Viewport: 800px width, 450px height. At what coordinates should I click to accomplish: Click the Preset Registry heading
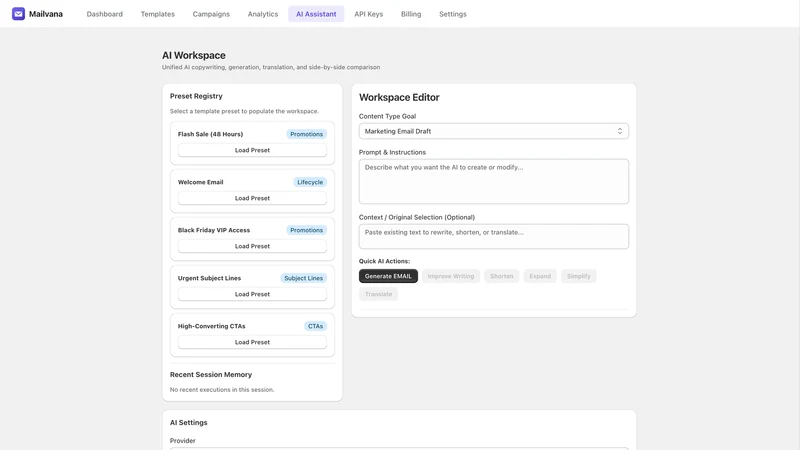point(196,96)
